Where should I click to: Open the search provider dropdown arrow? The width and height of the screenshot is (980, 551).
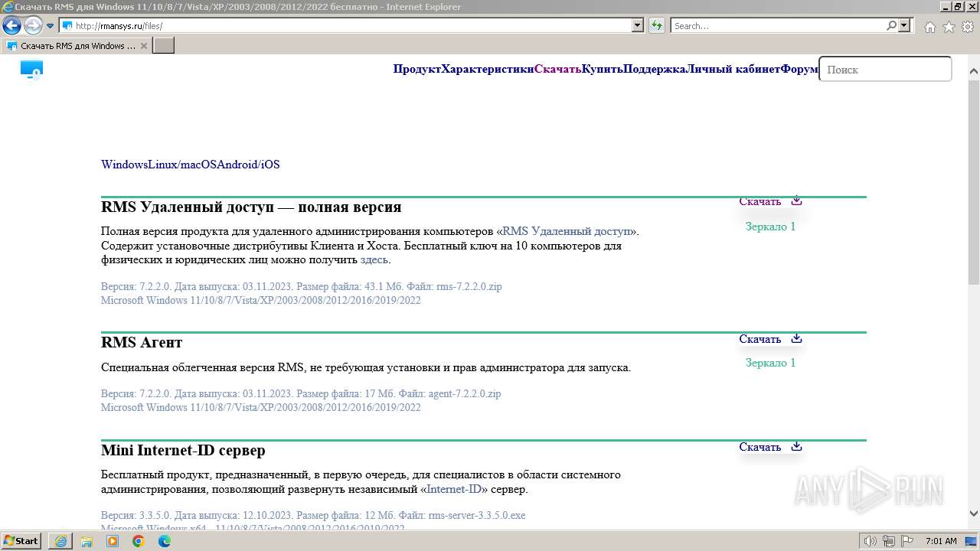(x=904, y=25)
